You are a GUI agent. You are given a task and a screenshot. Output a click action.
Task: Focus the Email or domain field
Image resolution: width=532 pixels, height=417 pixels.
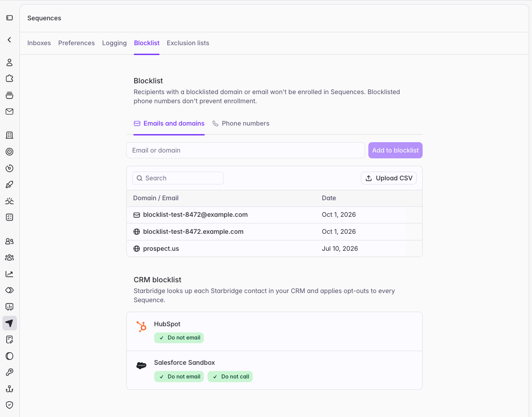point(246,150)
